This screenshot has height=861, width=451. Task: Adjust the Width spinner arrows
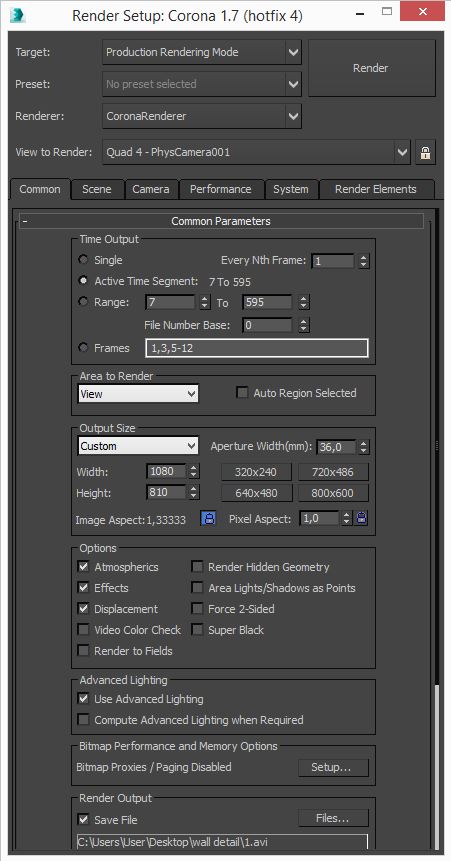[193, 472]
